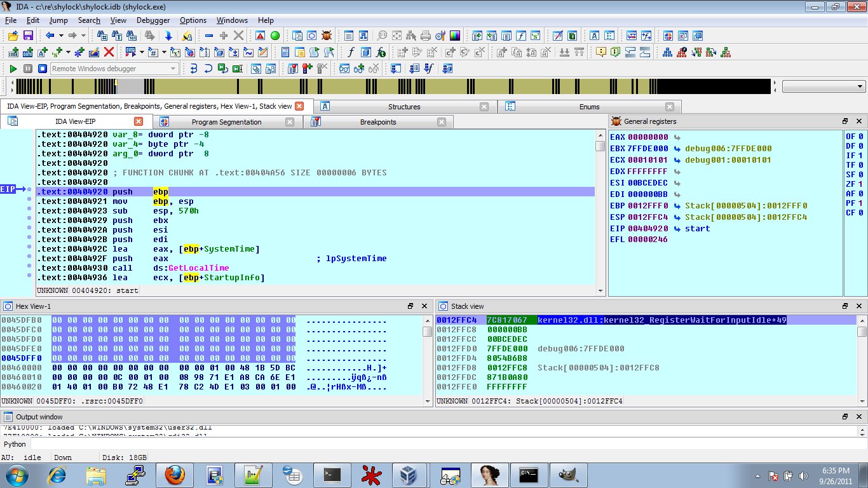Open the forward-arrow history dropdown
The height and width of the screenshot is (488, 868).
click(83, 36)
